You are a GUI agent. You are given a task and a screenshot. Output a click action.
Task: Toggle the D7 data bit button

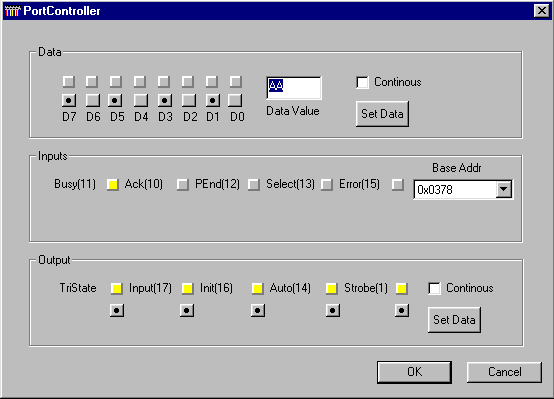69,100
